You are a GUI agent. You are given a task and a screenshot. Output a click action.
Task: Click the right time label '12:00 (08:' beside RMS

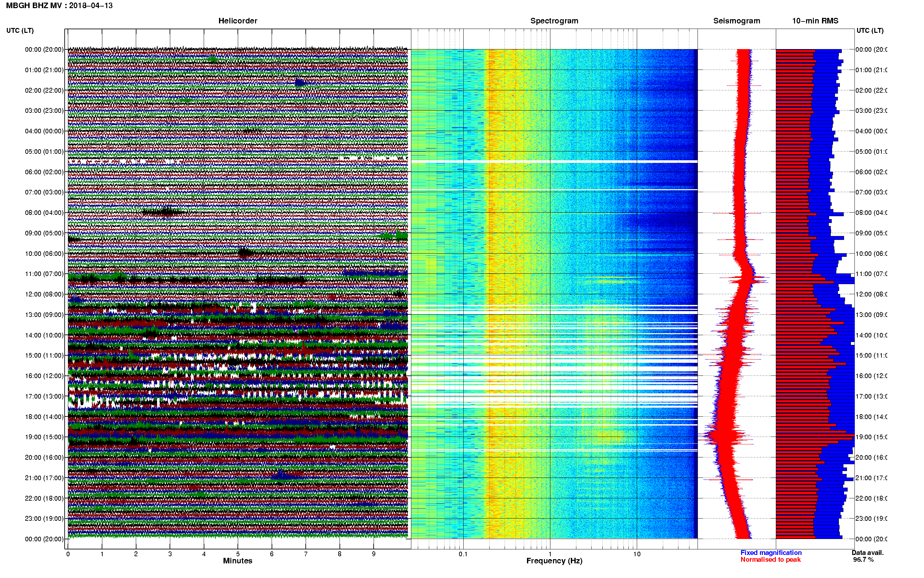(871, 294)
